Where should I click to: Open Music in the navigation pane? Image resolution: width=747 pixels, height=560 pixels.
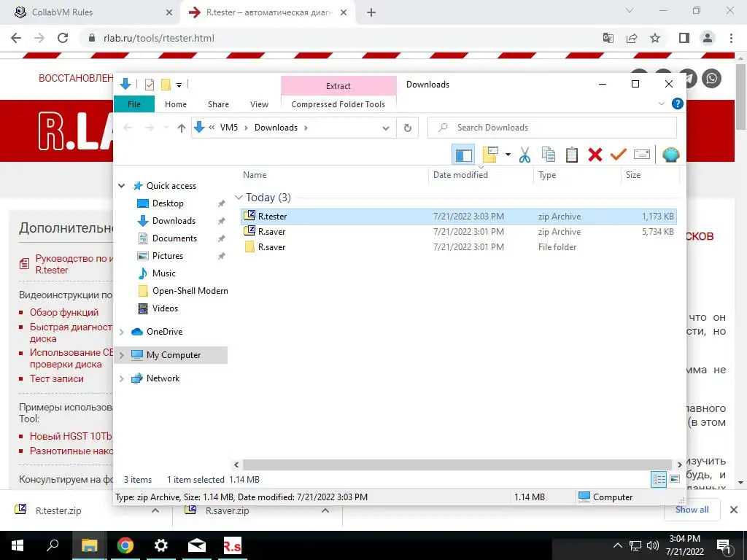[164, 273]
